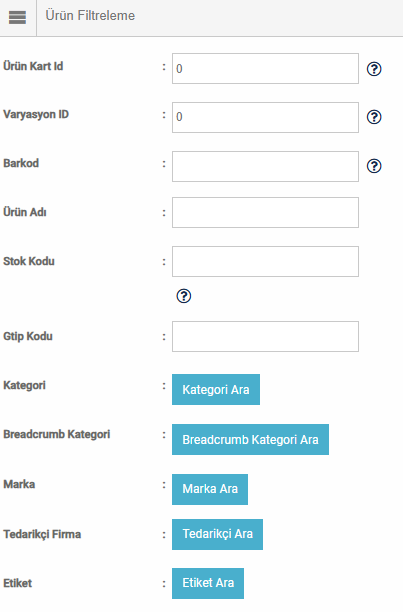Click the Tedarikçi Firma label
Screen dimensions: 403x612
[x=42, y=534]
